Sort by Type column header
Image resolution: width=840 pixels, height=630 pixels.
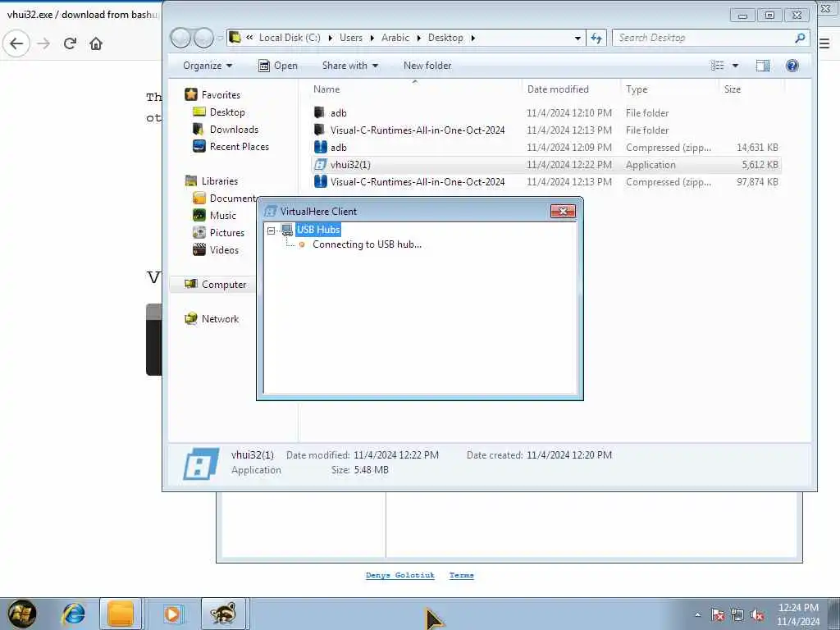pyautogui.click(x=637, y=89)
